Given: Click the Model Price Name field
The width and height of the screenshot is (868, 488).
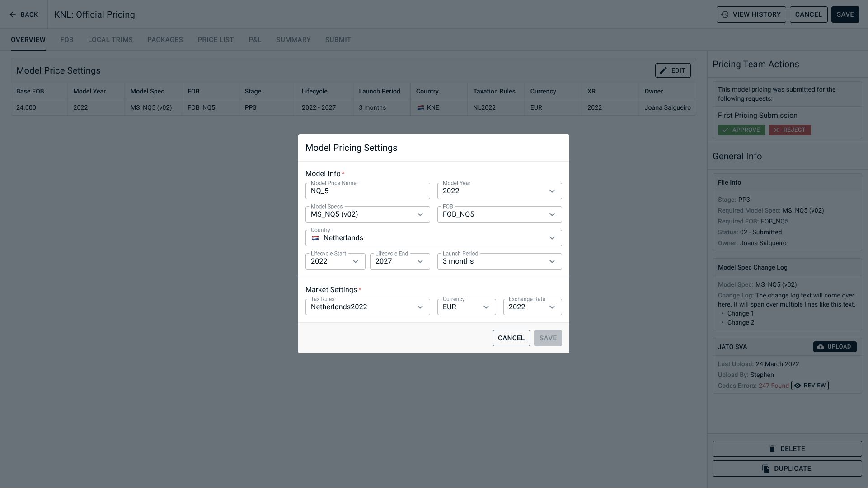Looking at the screenshot, I should click(x=368, y=191).
